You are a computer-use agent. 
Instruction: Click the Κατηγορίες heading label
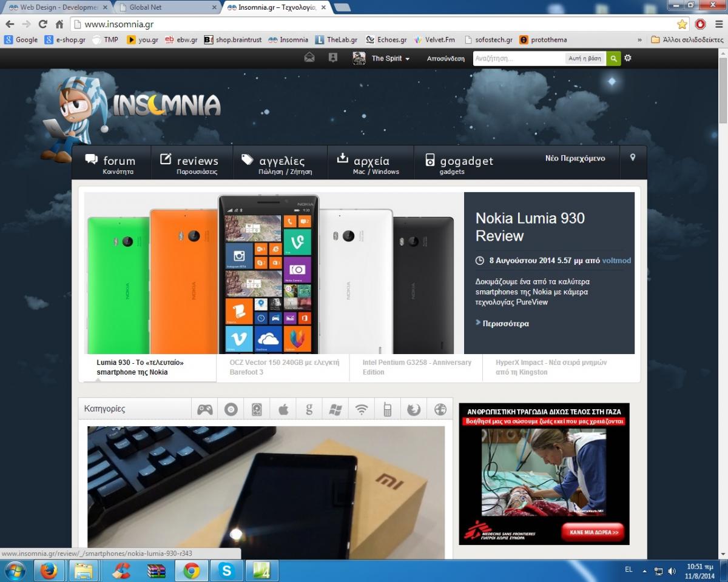105,409
